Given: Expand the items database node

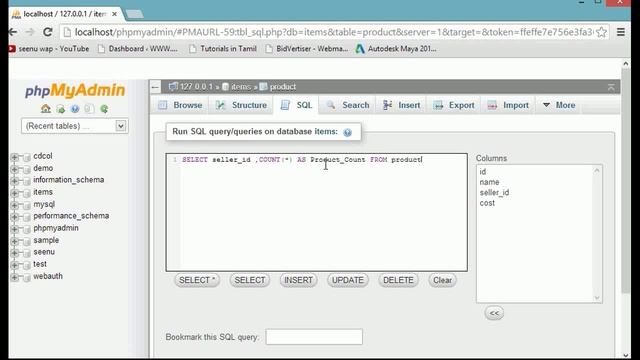Looking at the screenshot, I should (x=14, y=193).
